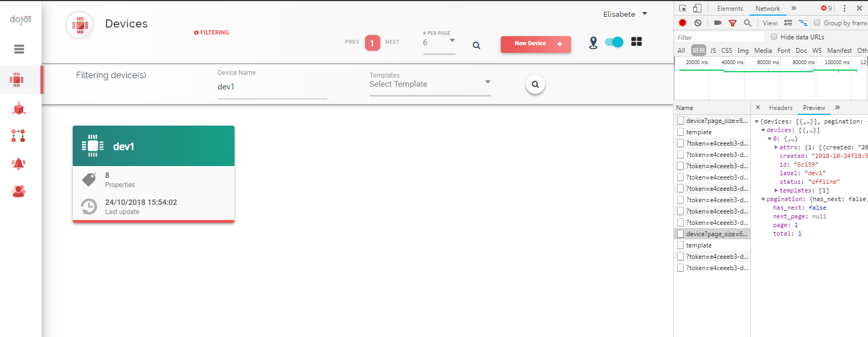
Task: Open the Alarms bell icon in the sidebar
Action: [18, 163]
